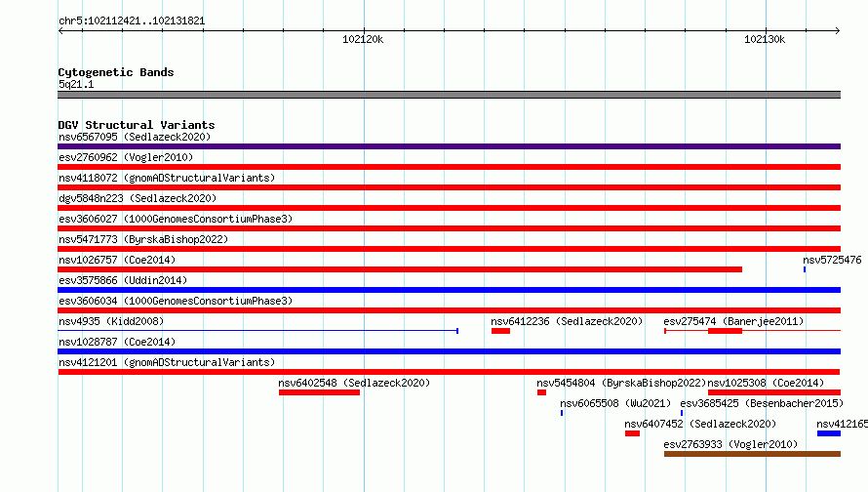This screenshot has height=492, width=868.
Task: Click the right arrowhead of the ruler
Action: click(837, 31)
